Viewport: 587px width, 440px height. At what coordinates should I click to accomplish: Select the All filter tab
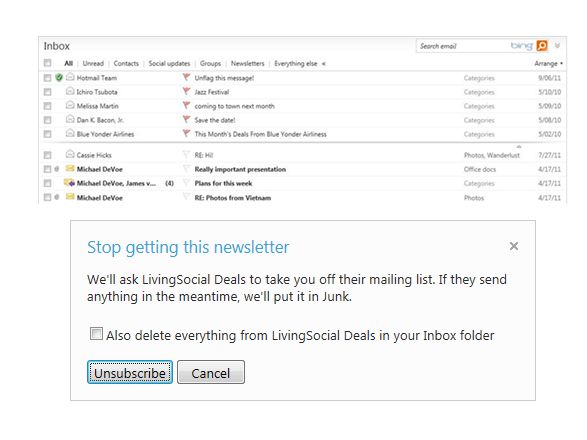tap(68, 63)
